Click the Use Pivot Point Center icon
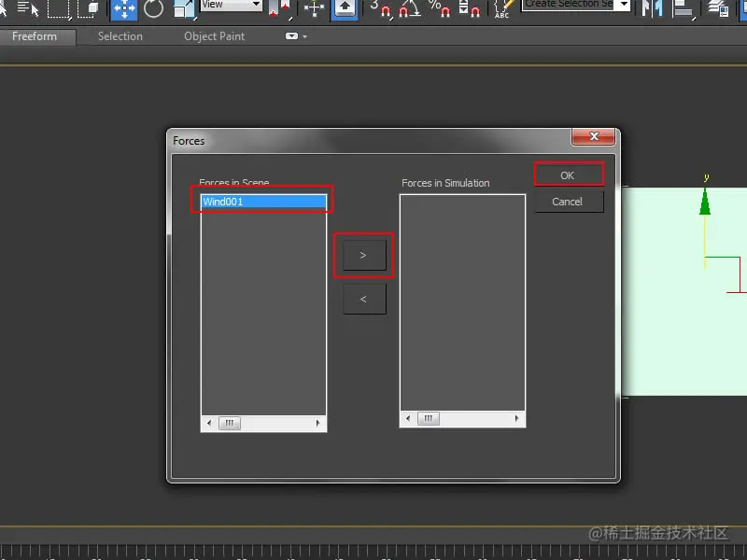 coord(279,8)
